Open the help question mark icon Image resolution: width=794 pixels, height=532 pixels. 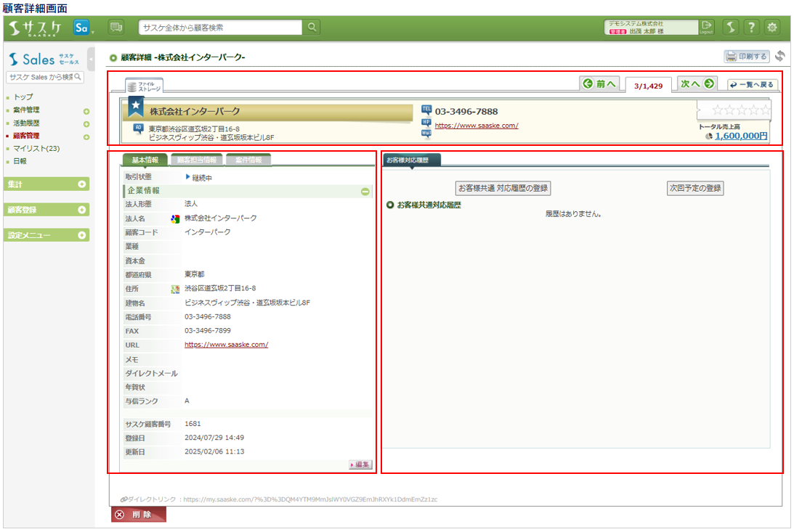751,28
